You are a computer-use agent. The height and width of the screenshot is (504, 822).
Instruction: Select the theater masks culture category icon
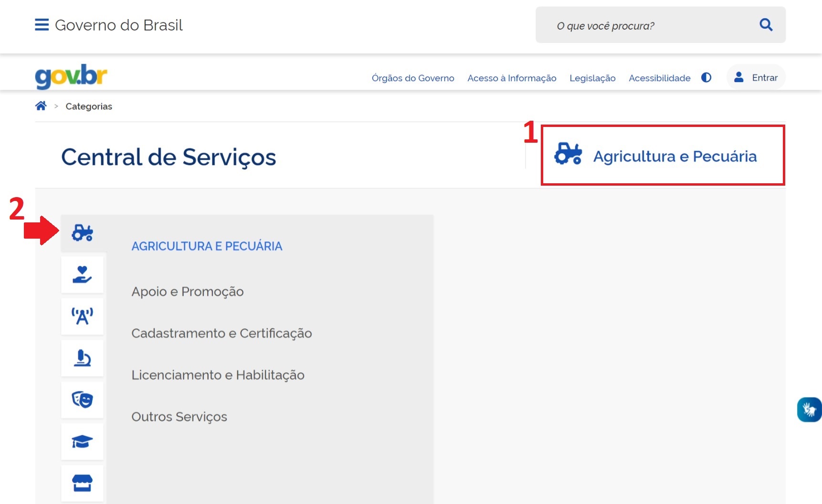coord(83,399)
